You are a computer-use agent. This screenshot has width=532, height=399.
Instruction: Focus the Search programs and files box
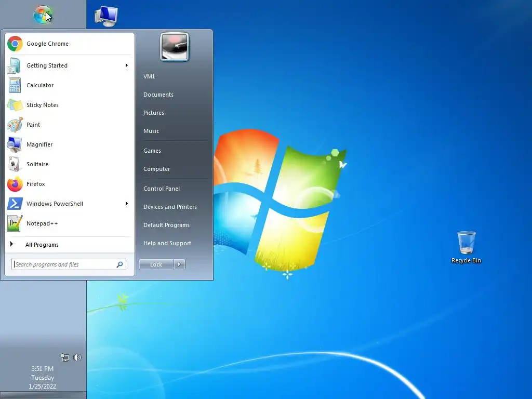click(x=69, y=264)
